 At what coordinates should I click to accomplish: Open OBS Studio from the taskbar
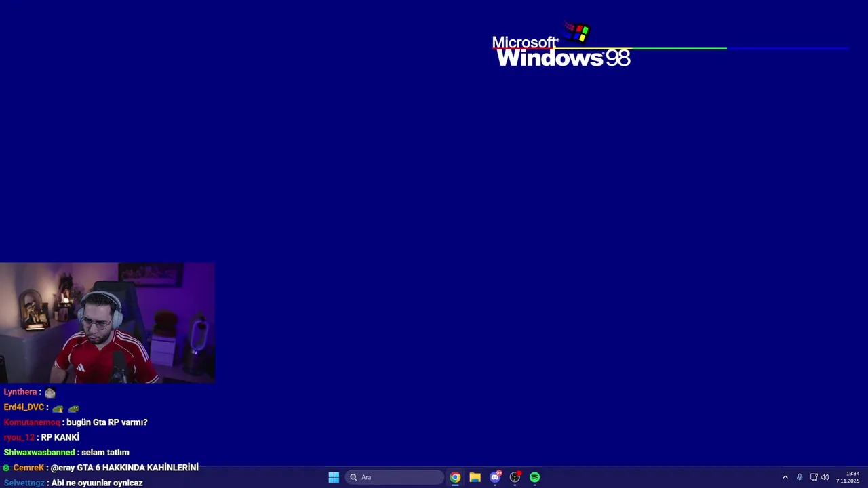click(x=515, y=477)
